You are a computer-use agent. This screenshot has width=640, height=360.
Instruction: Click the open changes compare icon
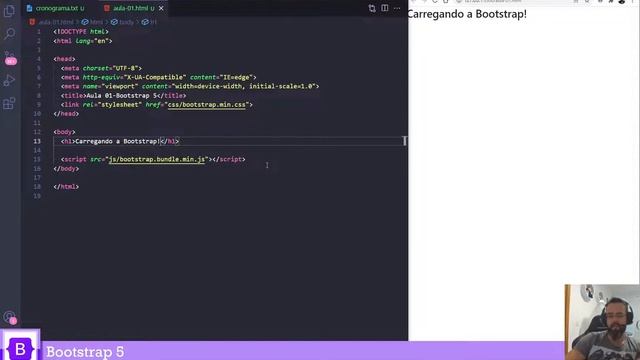coord(372,8)
